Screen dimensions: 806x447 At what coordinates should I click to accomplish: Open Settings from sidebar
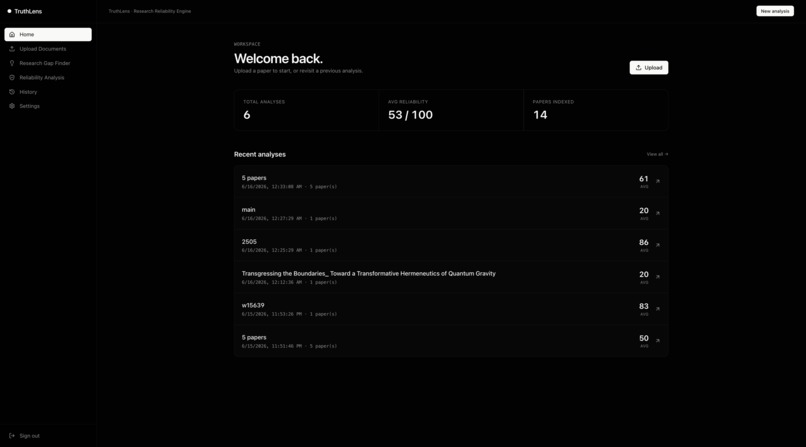(48, 106)
